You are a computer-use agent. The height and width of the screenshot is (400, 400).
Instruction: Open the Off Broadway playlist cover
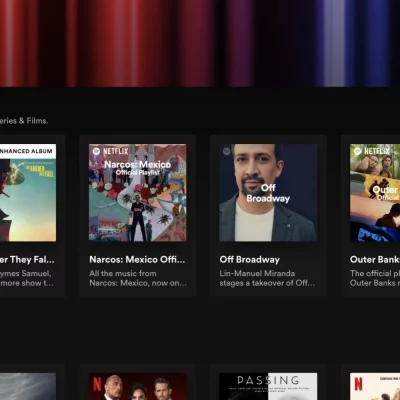(x=268, y=193)
